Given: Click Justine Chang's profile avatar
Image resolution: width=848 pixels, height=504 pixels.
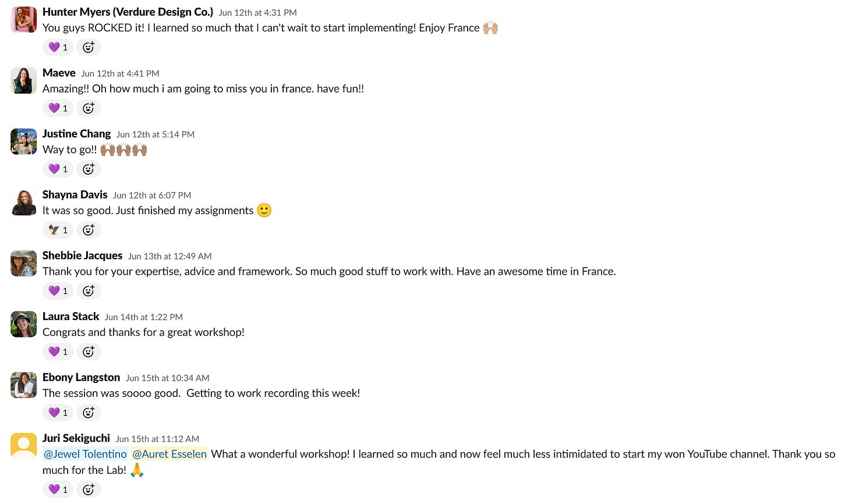Looking at the screenshot, I should pyautogui.click(x=24, y=141).
